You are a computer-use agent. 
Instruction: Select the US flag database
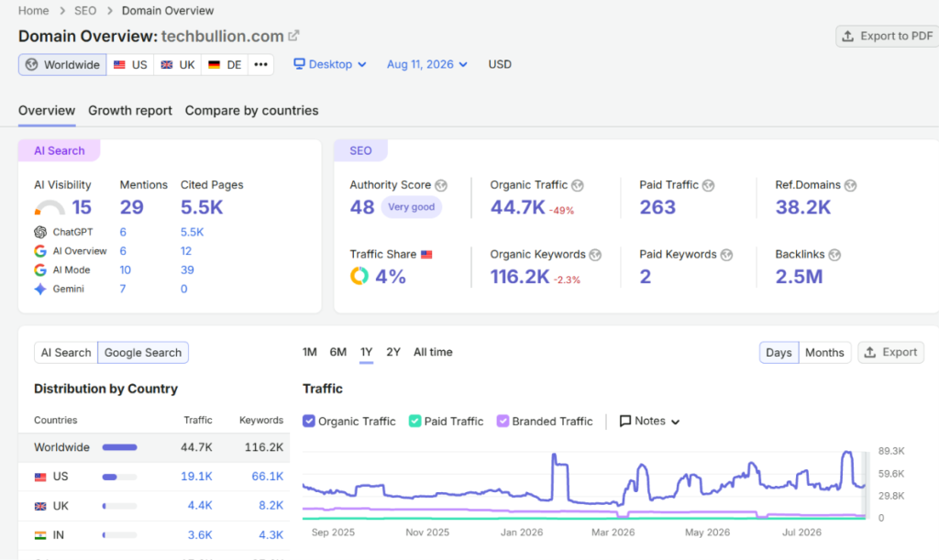[x=130, y=64]
